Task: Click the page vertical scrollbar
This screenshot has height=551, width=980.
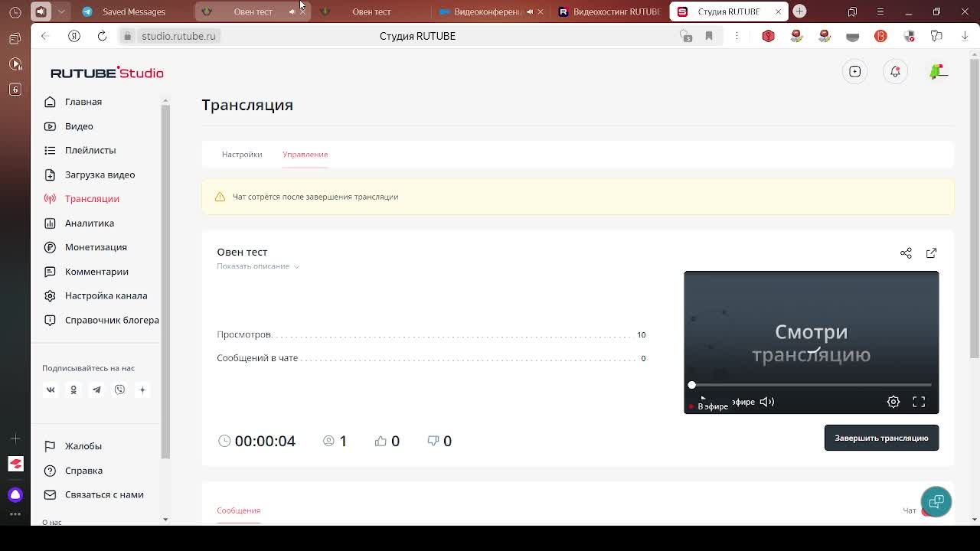Action: (x=974, y=207)
